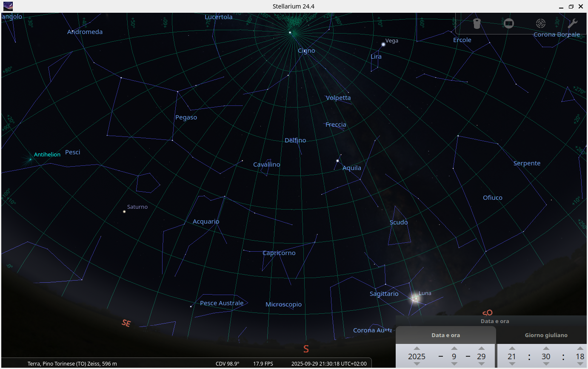Increase the year 2025 with its up arrow
This screenshot has height=369, width=588.
417,348
